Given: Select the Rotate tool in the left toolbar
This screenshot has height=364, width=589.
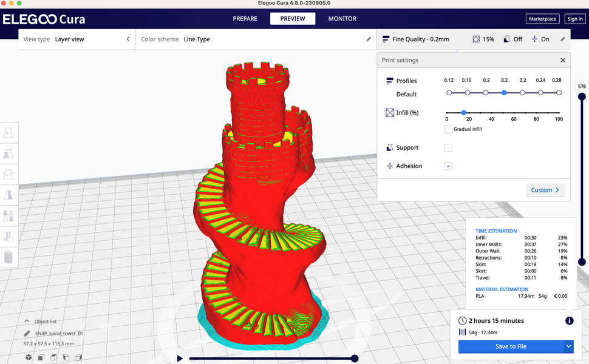Looking at the screenshot, I should click(x=9, y=174).
